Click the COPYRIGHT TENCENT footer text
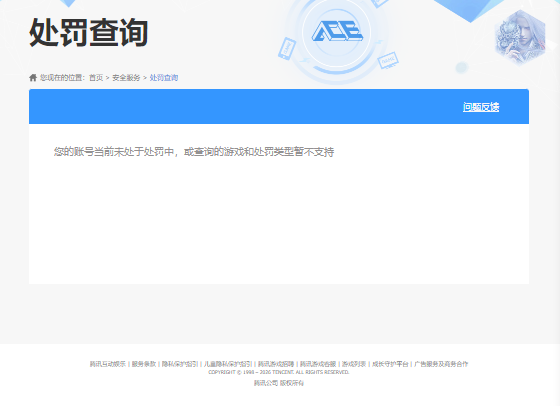The height and width of the screenshot is (406, 560). 279,372
